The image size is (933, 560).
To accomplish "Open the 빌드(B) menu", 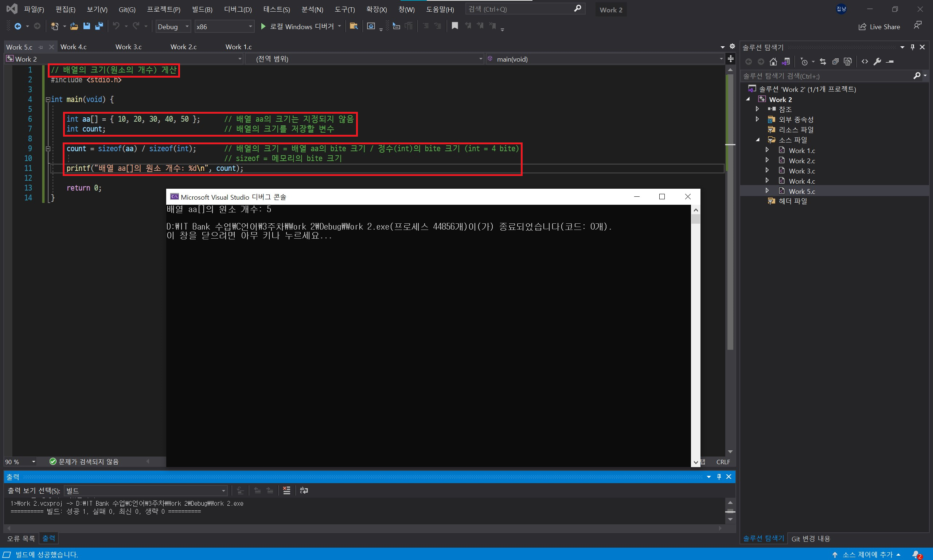I will [x=202, y=9].
